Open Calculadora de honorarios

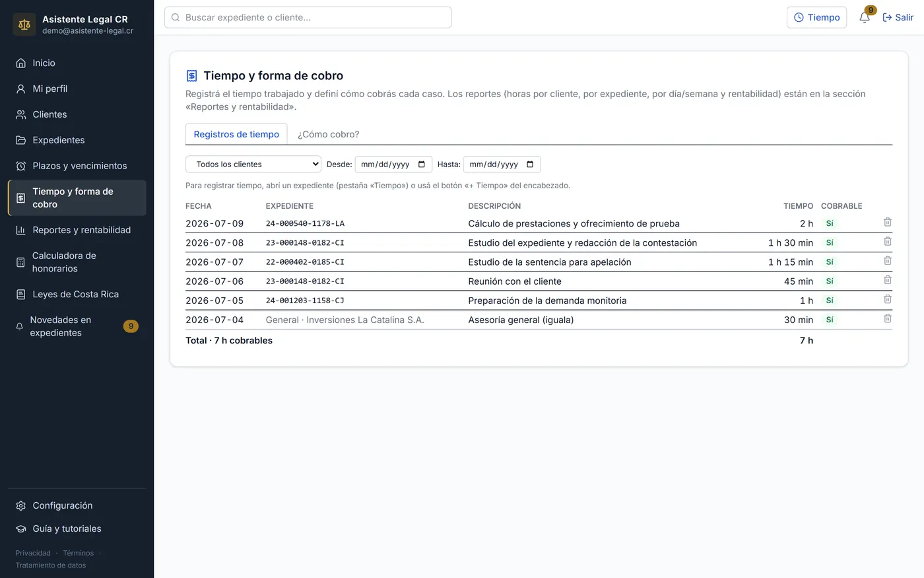[x=77, y=262]
